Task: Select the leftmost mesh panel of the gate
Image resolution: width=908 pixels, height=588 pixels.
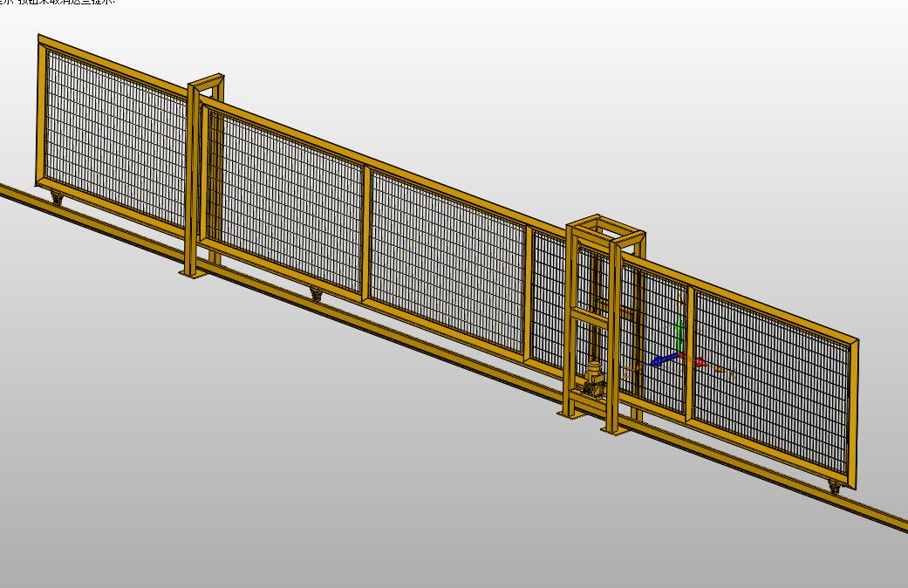Action: pyautogui.click(x=115, y=137)
